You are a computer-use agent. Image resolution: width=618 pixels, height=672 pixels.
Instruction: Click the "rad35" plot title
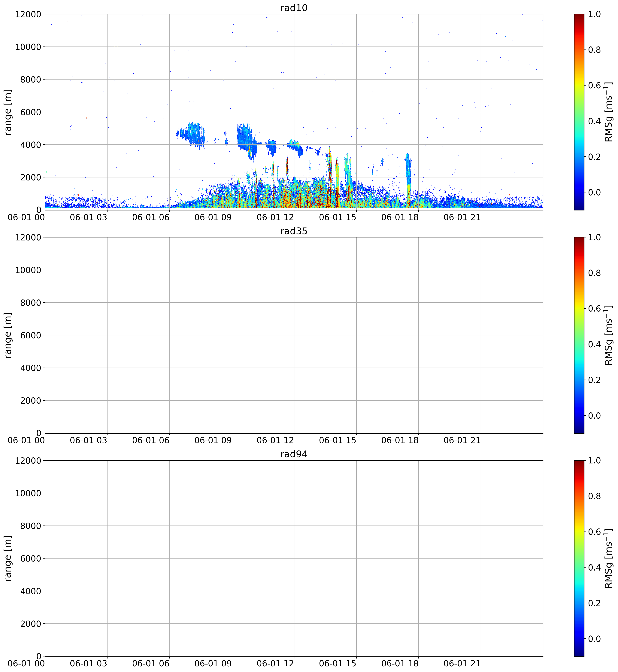294,231
